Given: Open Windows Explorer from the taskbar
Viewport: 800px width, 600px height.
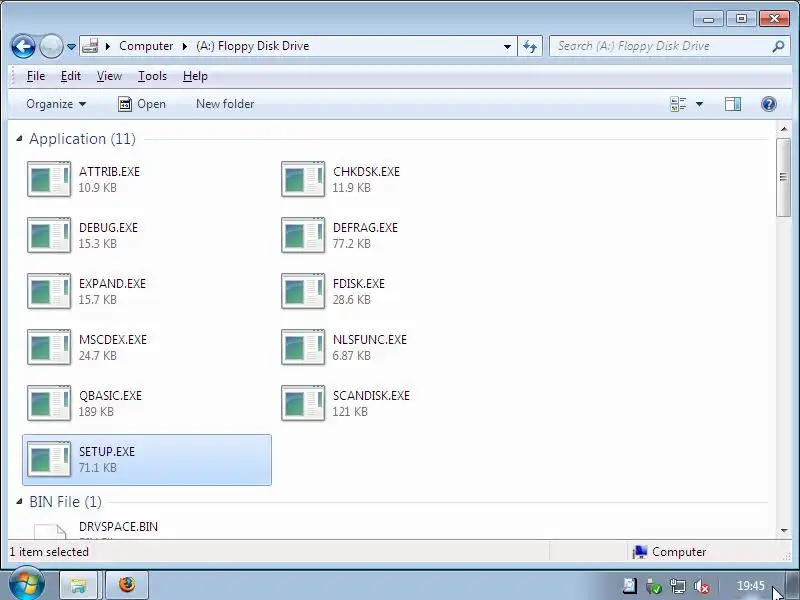Looking at the screenshot, I should coord(79,585).
